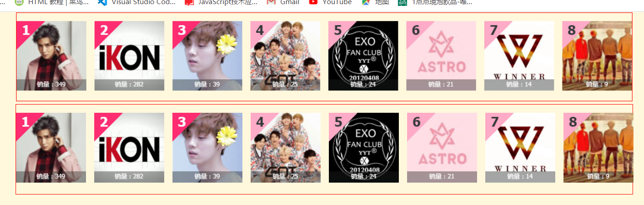Image resolution: width=644 pixels, height=205 pixels.
Task: Select top row EXO Fan Club thumbnail
Action: (363, 56)
